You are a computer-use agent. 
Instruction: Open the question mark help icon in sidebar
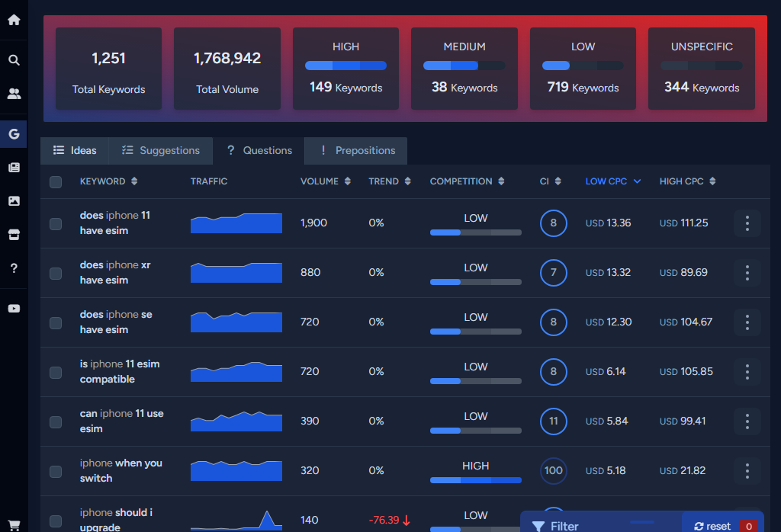14,268
